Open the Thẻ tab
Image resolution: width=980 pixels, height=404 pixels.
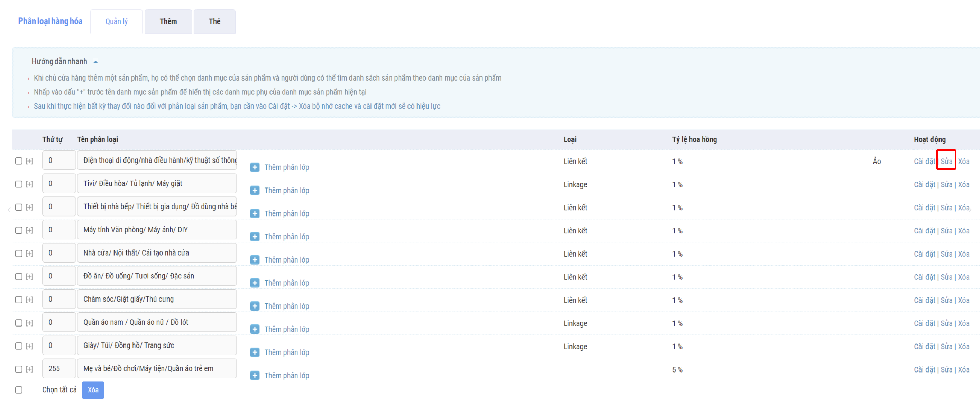pos(214,21)
